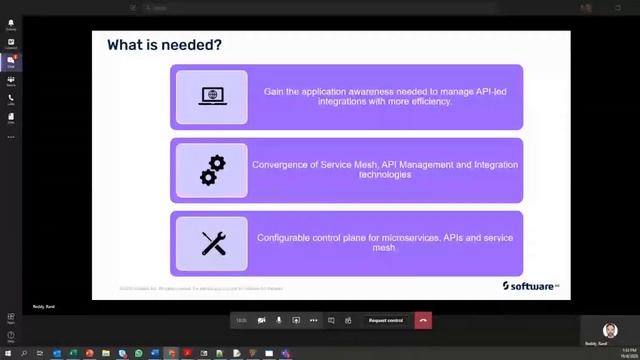Click the participant avatar thumbnail
Screen dimensions: 640x360
click(610, 331)
